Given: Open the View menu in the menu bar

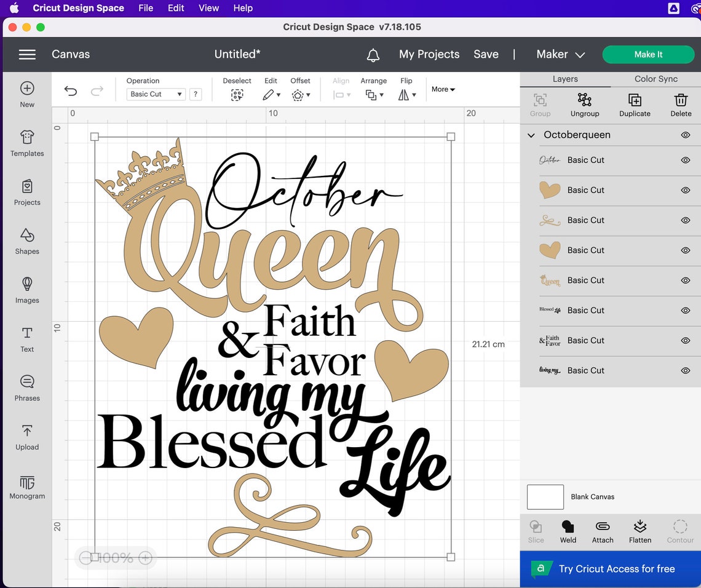Looking at the screenshot, I should point(208,8).
